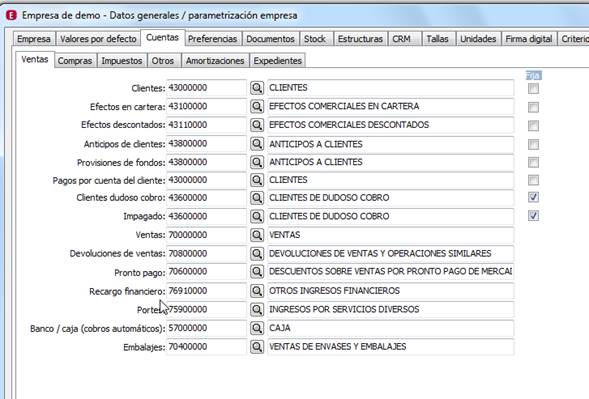Click magnifier icon for Embalajes row
The height and width of the screenshot is (399, 589).
coord(257,347)
